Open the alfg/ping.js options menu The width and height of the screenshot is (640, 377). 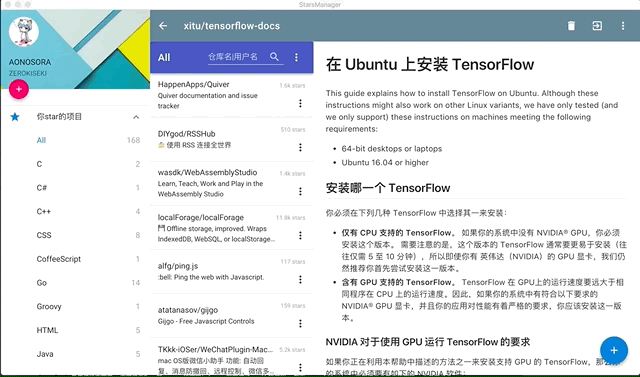[x=300, y=279]
